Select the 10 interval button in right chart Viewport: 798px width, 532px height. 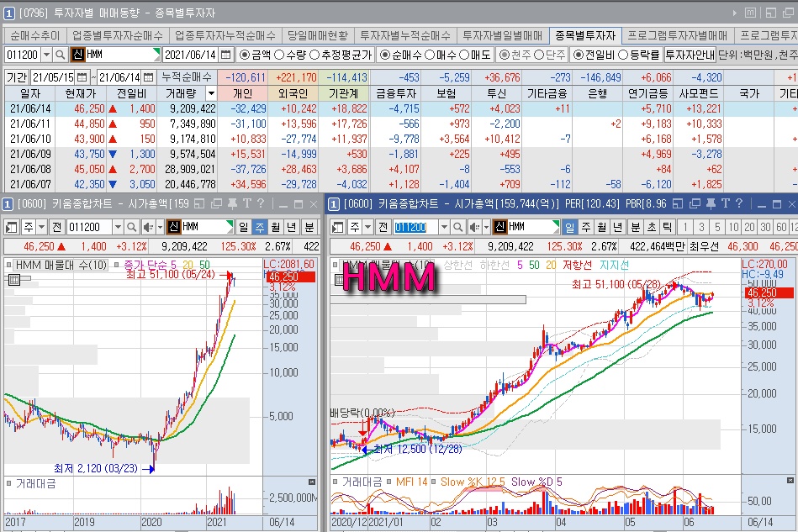click(733, 227)
